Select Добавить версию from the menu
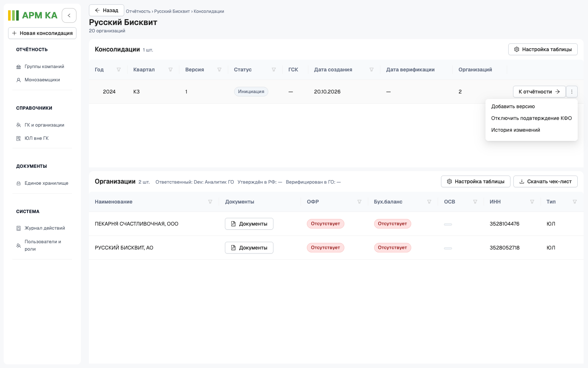 tap(531, 106)
